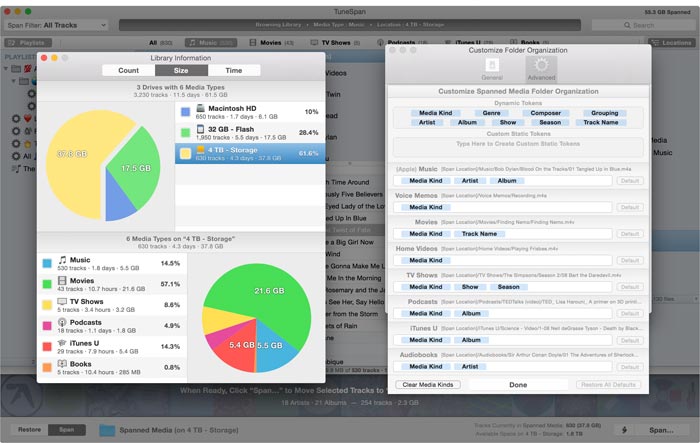Click the lightning bolt button near Span

pos(624,430)
